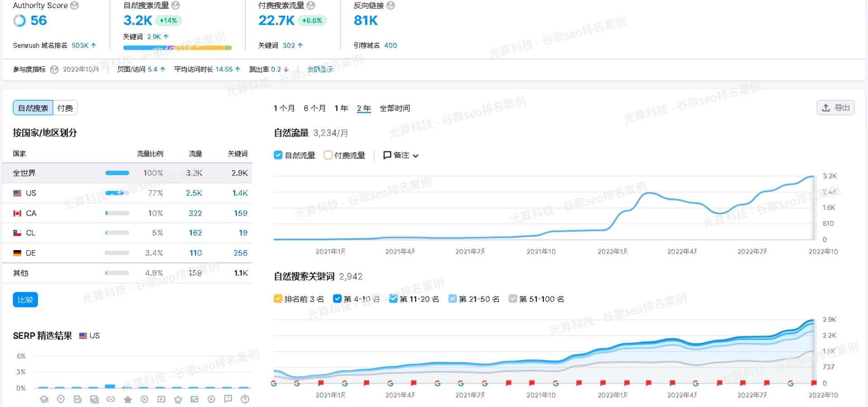This screenshot has width=868, height=407.
Task: Click the keyword distribution color bar
Action: tap(177, 47)
